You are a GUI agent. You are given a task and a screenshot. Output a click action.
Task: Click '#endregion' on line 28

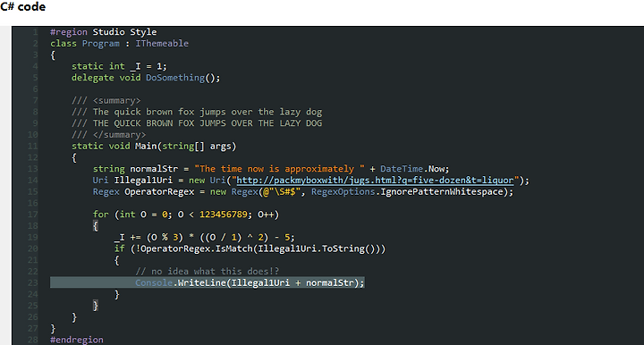point(77,340)
